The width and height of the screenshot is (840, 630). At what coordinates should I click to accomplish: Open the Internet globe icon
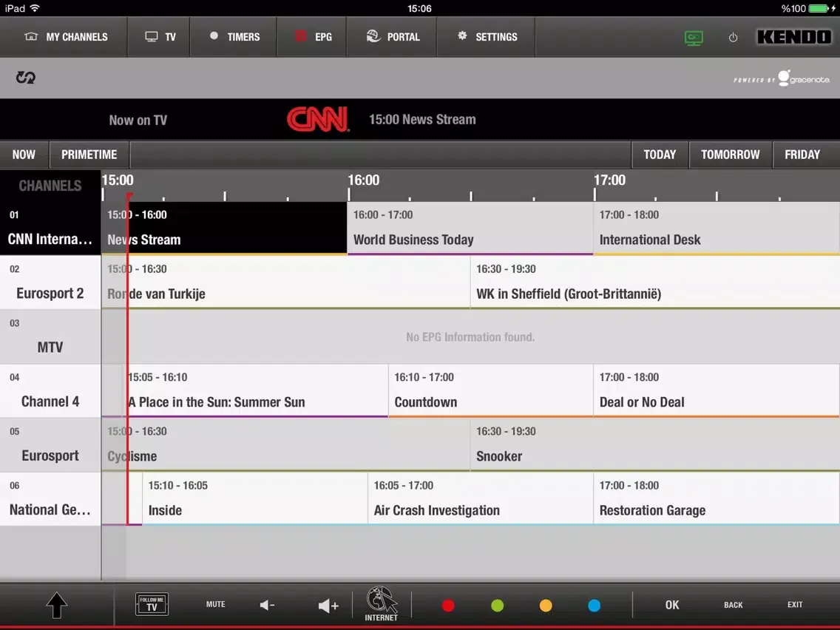pyautogui.click(x=382, y=603)
